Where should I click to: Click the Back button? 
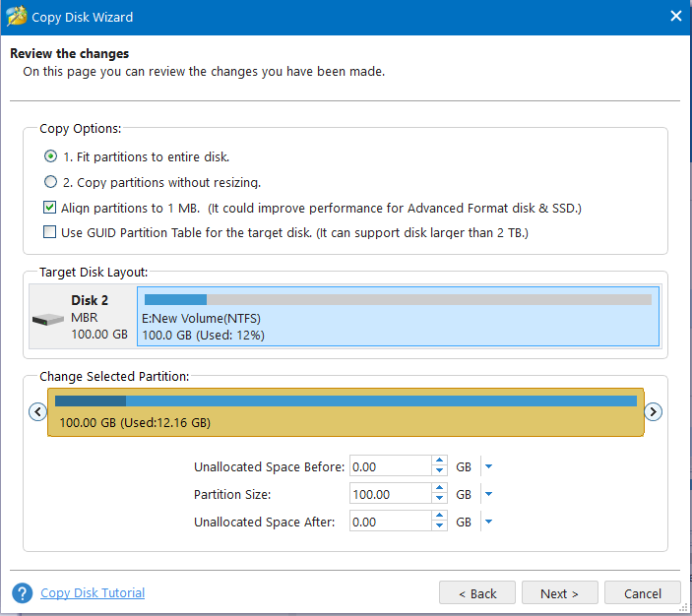[x=477, y=593]
